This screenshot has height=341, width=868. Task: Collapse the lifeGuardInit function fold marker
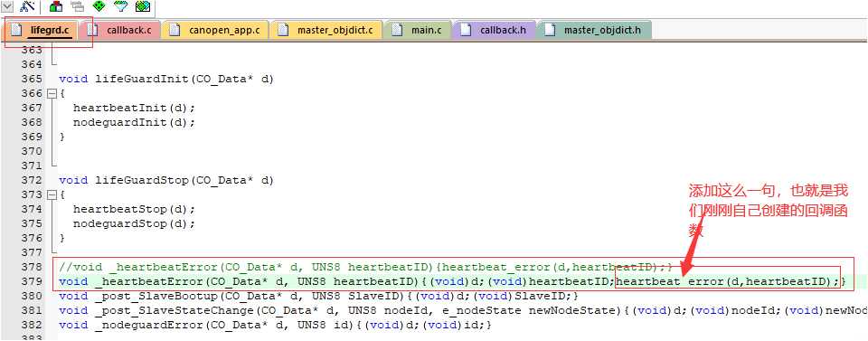(52, 93)
